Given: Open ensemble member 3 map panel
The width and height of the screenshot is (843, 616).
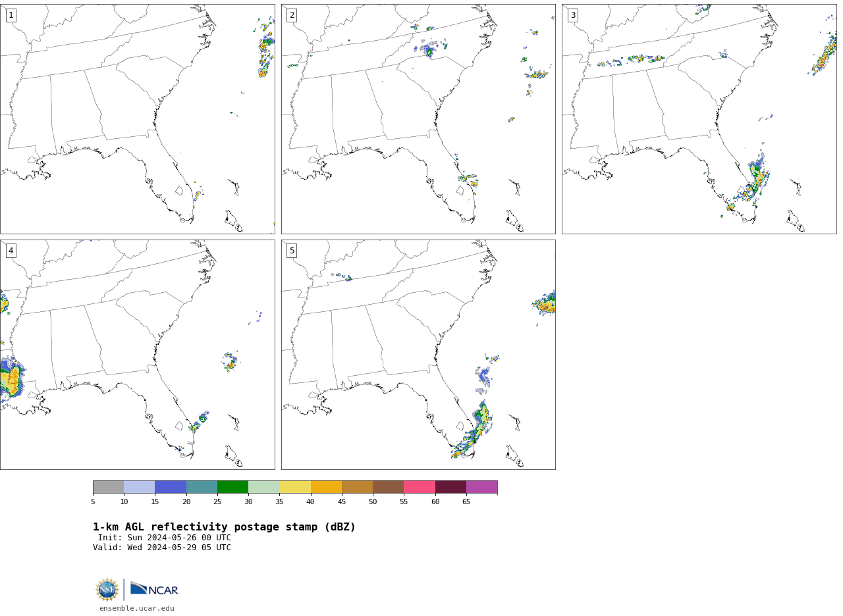Looking at the screenshot, I should (x=699, y=118).
